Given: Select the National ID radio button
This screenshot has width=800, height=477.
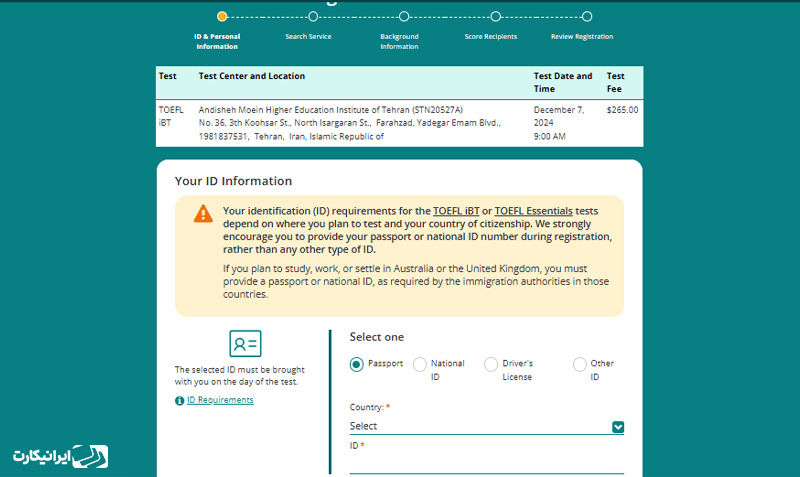Looking at the screenshot, I should 419,364.
